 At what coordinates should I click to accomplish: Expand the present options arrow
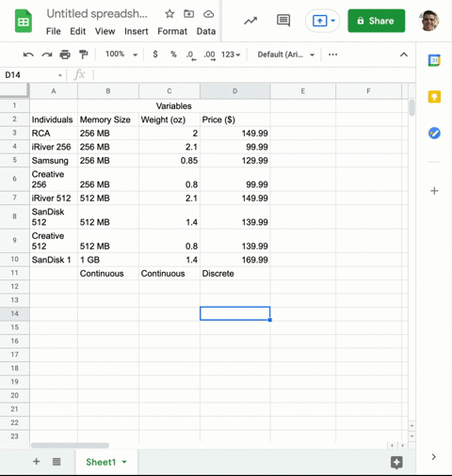tap(333, 21)
